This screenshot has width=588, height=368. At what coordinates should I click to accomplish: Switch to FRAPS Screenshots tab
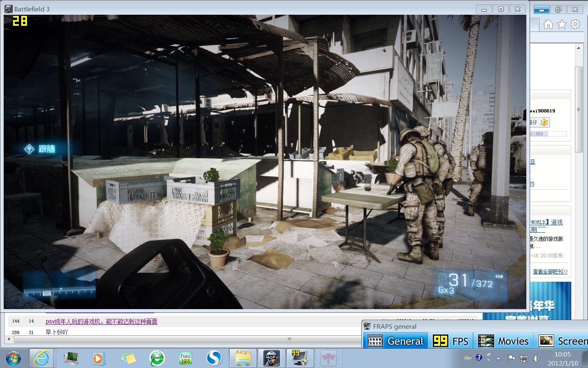pyautogui.click(x=561, y=341)
